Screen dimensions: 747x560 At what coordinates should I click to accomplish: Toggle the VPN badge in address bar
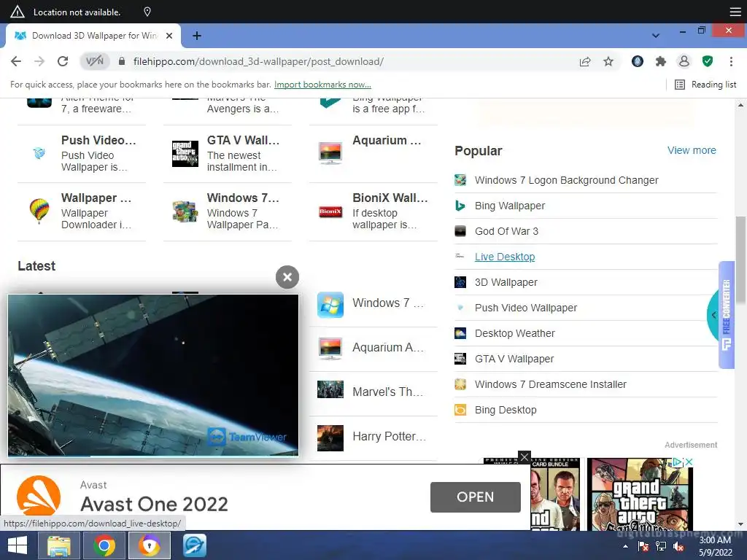94,61
